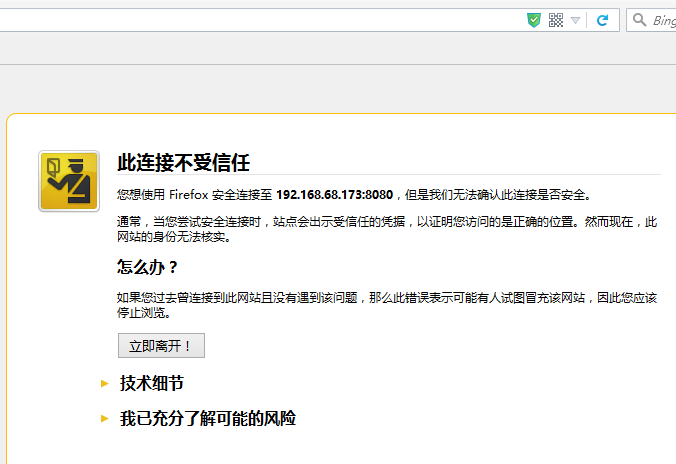
Task: Reload the page with the refresh icon
Action: click(602, 20)
